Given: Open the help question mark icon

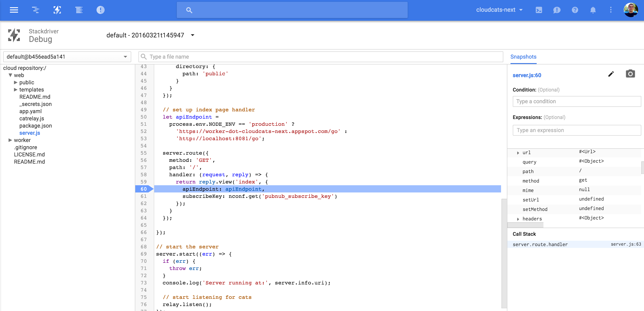Looking at the screenshot, I should point(575,10).
